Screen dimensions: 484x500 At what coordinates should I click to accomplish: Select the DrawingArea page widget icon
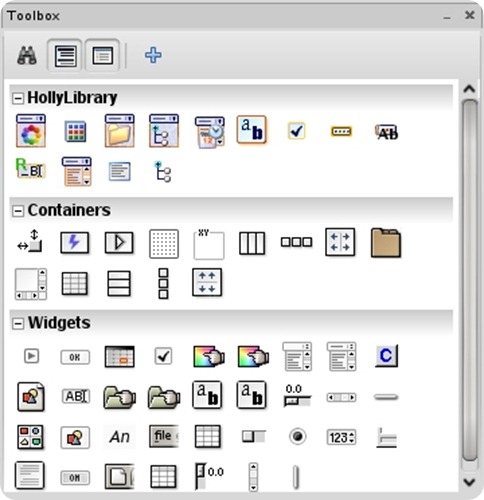(x=31, y=396)
